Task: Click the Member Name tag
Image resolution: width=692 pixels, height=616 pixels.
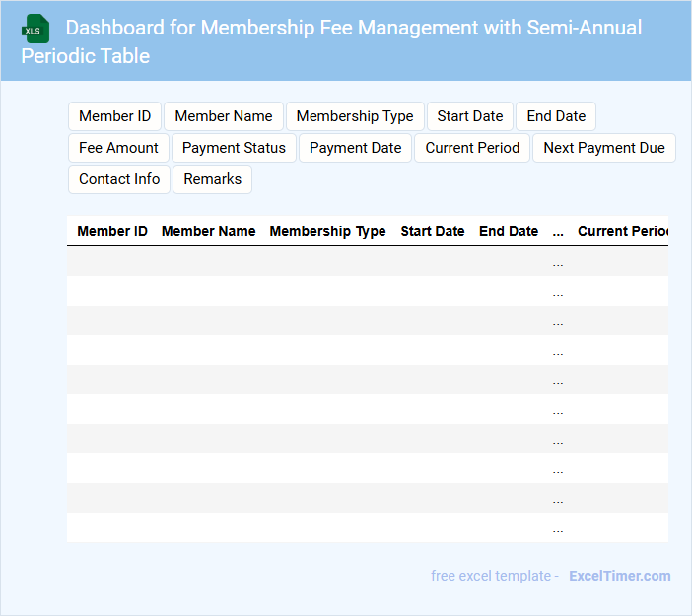Action: tap(224, 116)
